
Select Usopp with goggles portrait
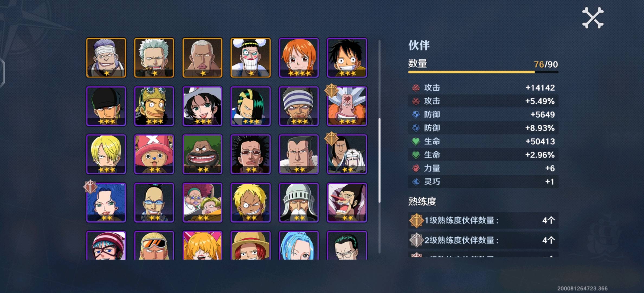(154, 106)
